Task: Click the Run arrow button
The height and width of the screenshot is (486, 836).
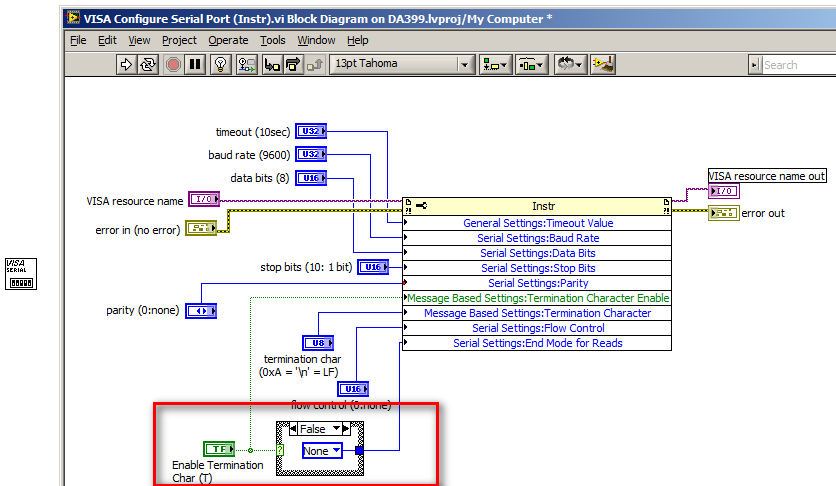Action: click(x=126, y=64)
